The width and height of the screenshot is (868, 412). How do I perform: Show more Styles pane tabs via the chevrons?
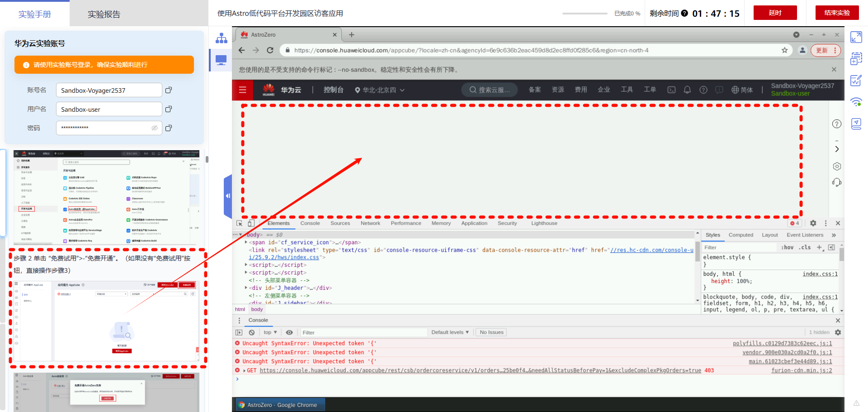click(834, 235)
